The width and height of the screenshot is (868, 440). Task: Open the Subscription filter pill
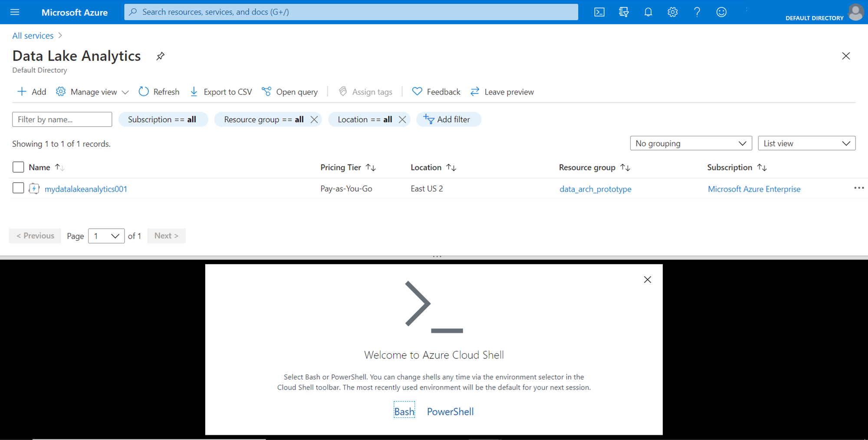click(162, 119)
